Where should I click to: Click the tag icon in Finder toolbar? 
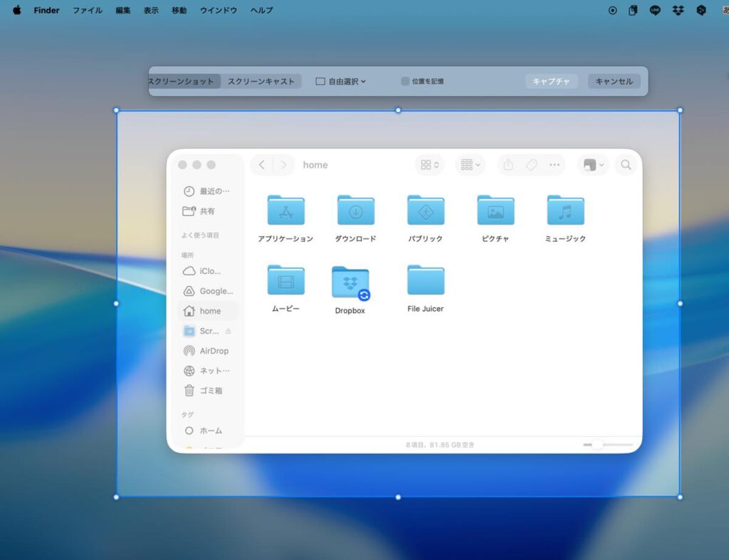(x=531, y=165)
